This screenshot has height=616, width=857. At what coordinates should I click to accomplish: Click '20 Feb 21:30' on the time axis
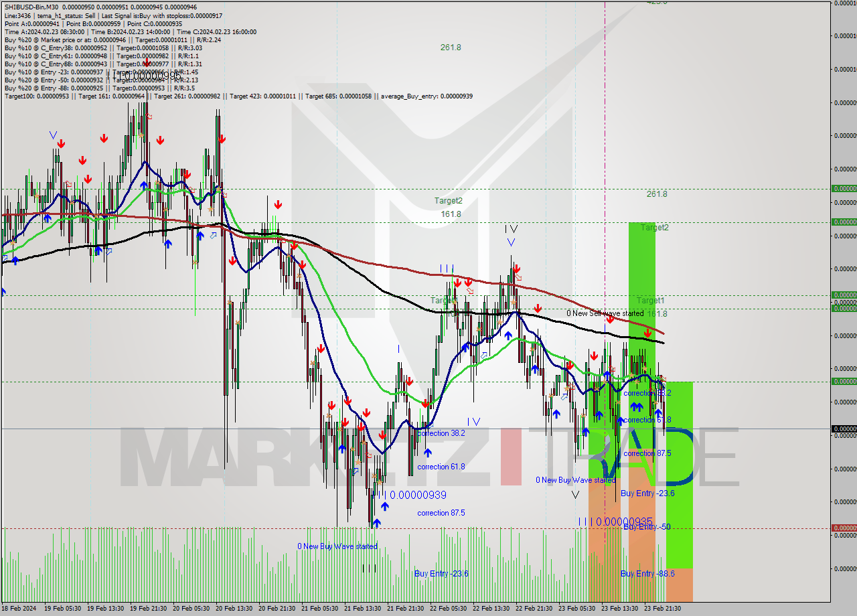coord(276,609)
